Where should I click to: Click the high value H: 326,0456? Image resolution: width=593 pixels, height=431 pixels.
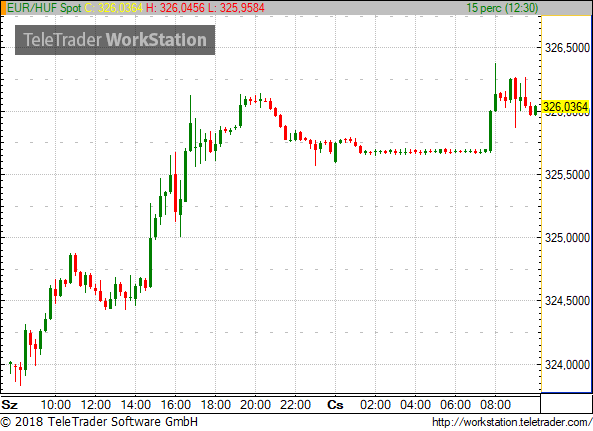pos(175,8)
